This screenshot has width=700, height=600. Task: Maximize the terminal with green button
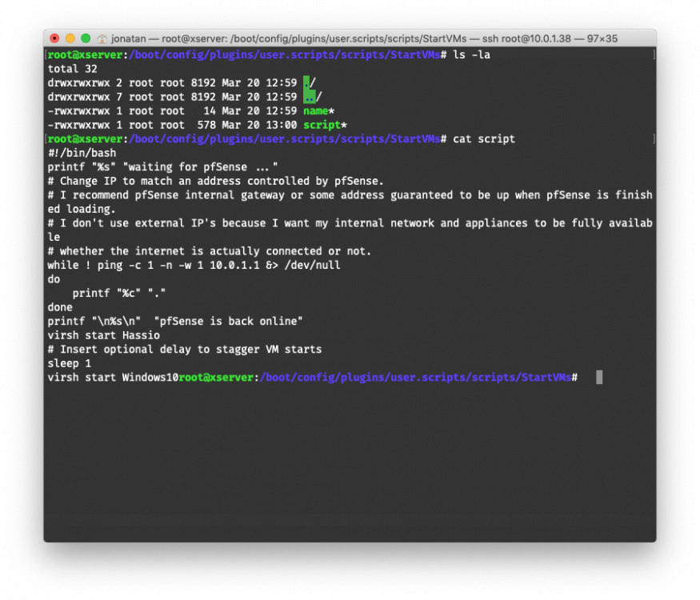tap(86, 38)
